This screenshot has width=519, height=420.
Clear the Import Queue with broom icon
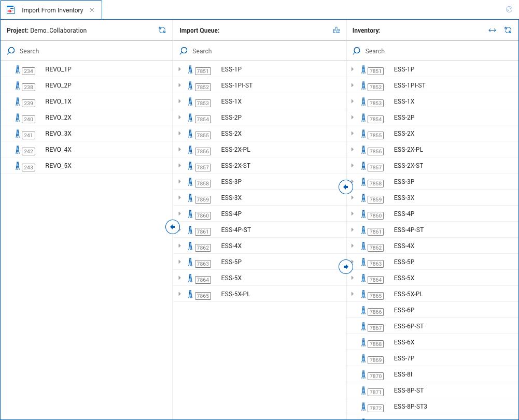336,31
